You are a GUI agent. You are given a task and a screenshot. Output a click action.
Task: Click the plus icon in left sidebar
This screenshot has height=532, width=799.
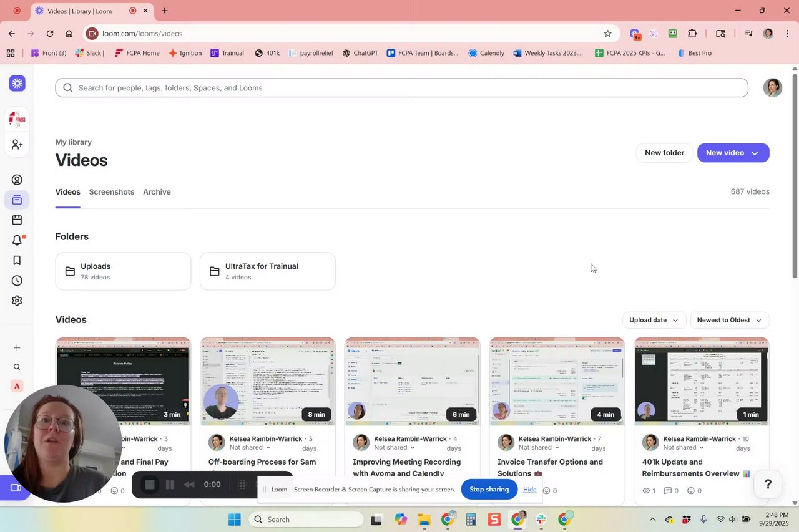tap(17, 347)
